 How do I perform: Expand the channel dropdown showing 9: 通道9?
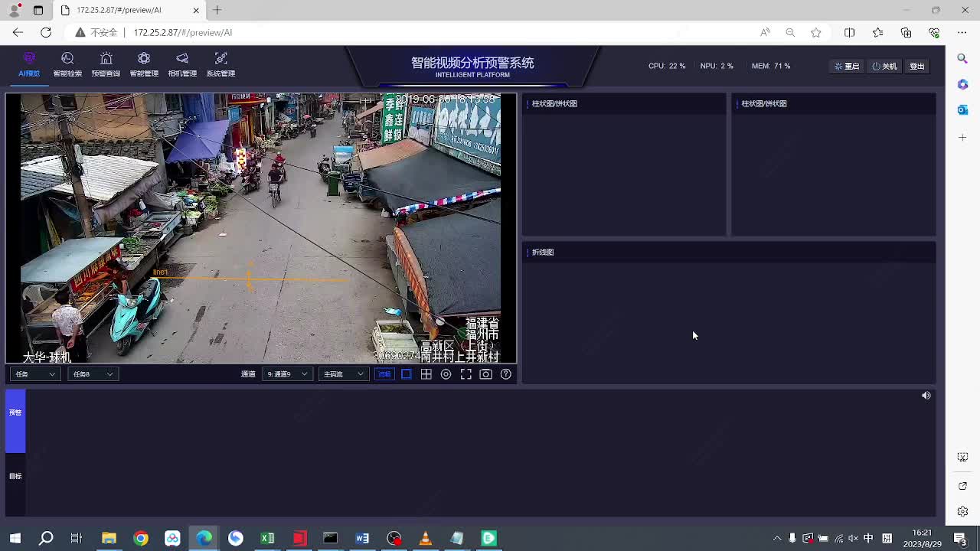pos(287,374)
